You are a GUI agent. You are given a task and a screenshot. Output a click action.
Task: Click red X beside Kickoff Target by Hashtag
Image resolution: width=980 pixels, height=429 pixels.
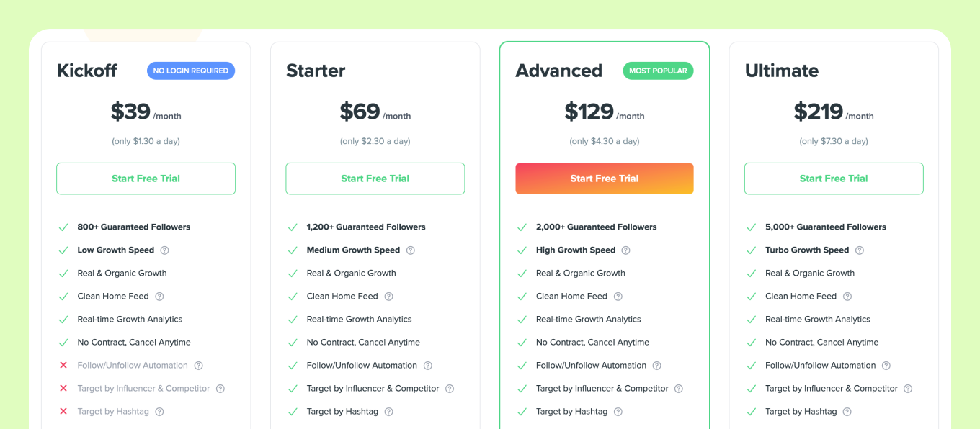(x=63, y=412)
